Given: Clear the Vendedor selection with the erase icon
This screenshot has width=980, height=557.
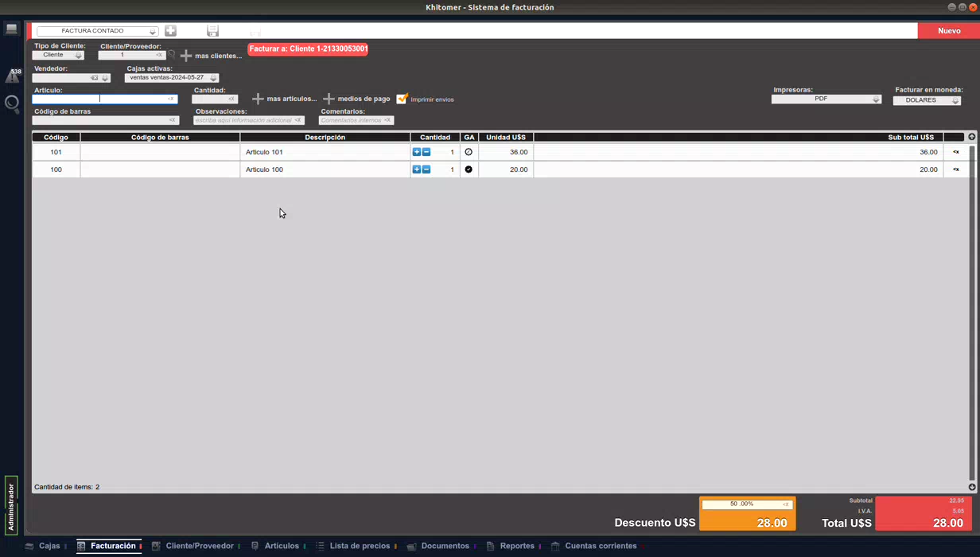Looking at the screenshot, I should [x=94, y=78].
